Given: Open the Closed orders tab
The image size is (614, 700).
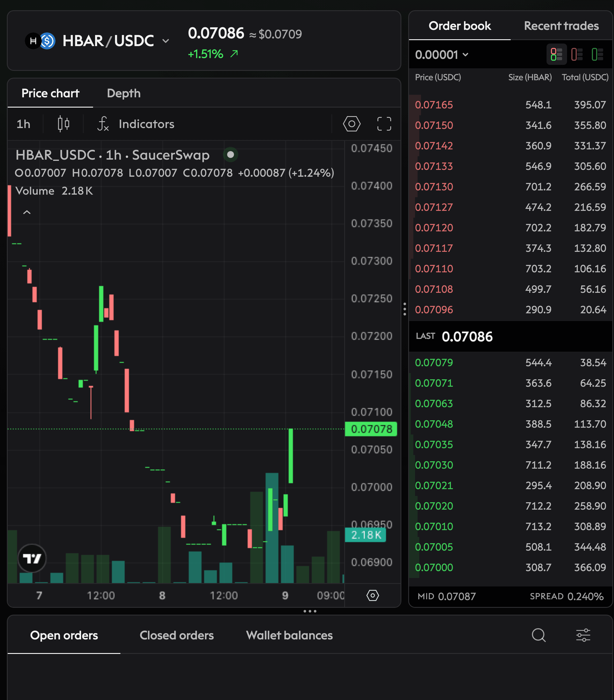Looking at the screenshot, I should pyautogui.click(x=176, y=635).
